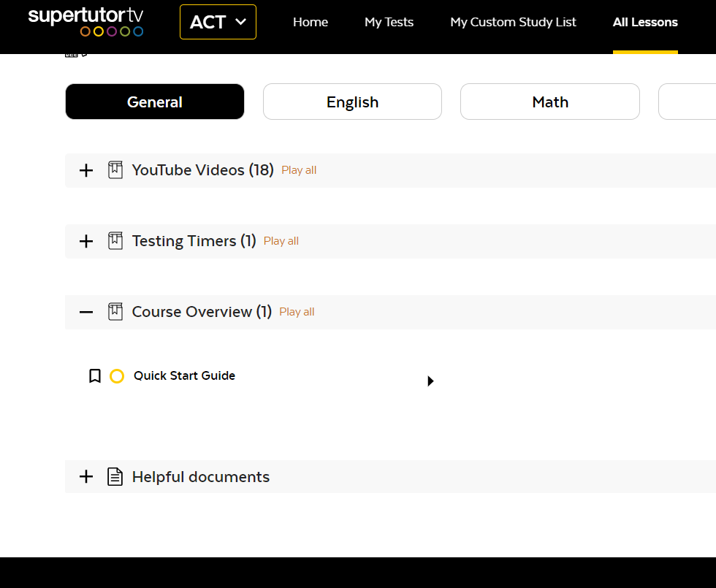Viewport: 716px width, 588px height.
Task: Switch to the English lessons tab
Action: 352,102
